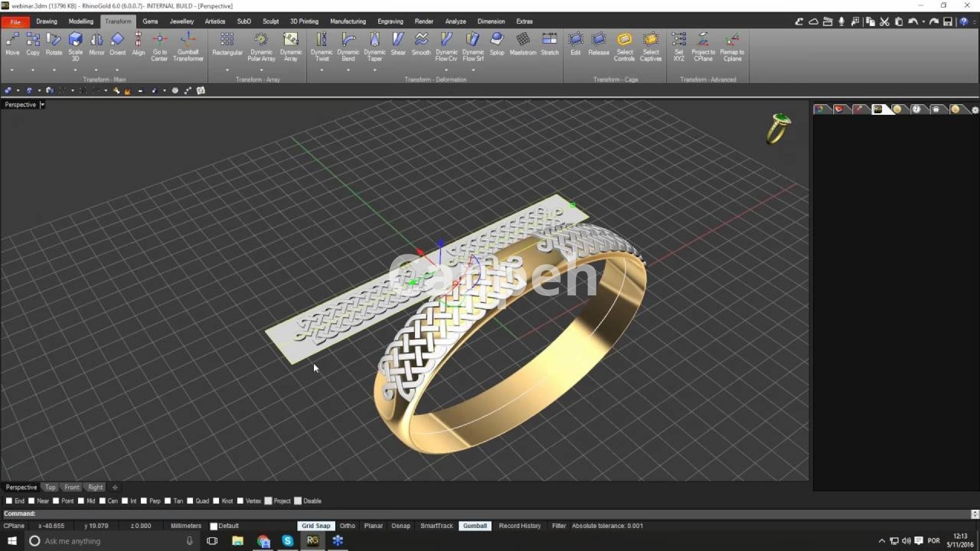The height and width of the screenshot is (551, 980).
Task: Open the Jewellery ribbon tab
Action: tap(181, 21)
